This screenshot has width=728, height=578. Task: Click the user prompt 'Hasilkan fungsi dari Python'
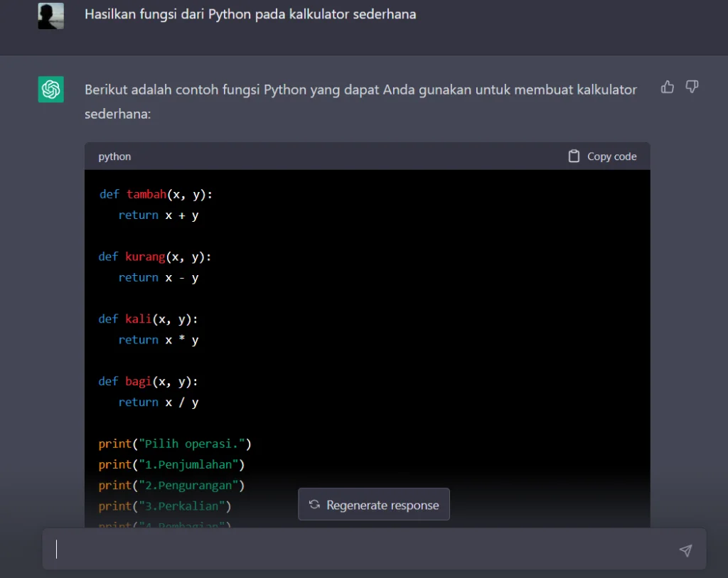250,14
